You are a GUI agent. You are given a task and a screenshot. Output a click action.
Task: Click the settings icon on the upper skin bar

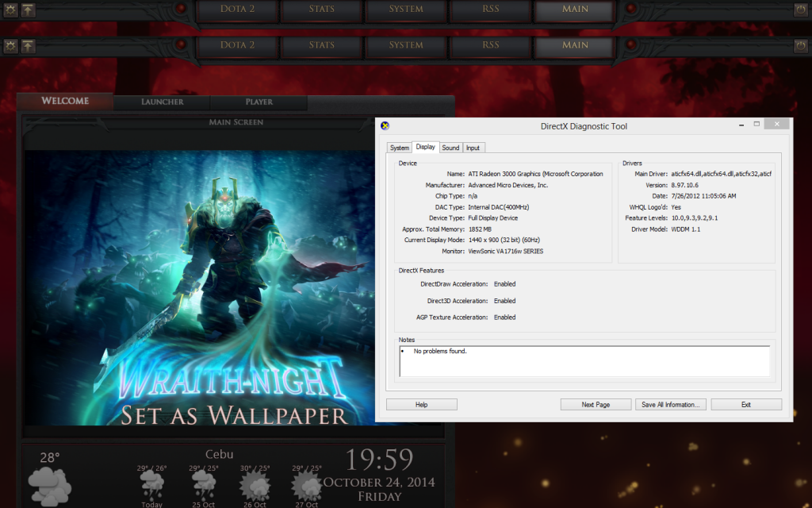coord(11,10)
